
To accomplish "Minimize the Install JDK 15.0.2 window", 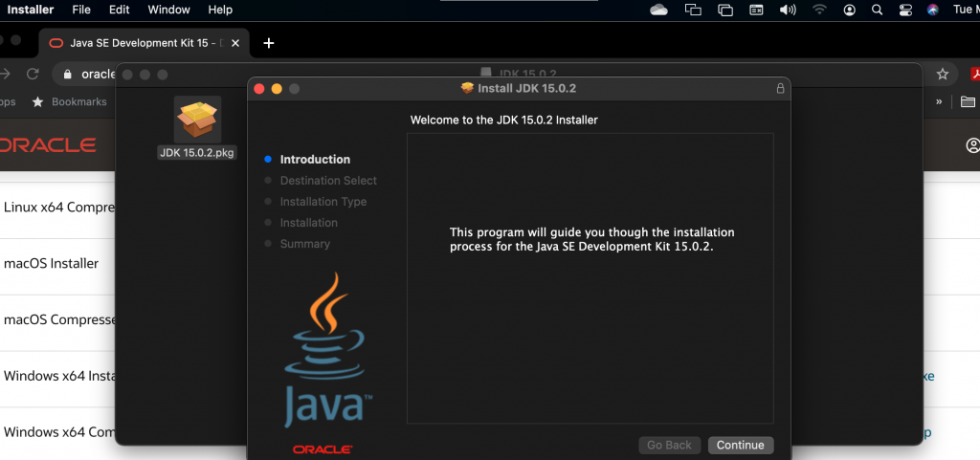I will point(277,89).
